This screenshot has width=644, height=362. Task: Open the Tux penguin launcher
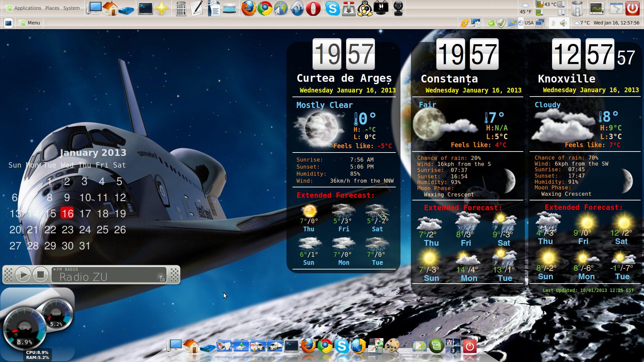[x=365, y=8]
